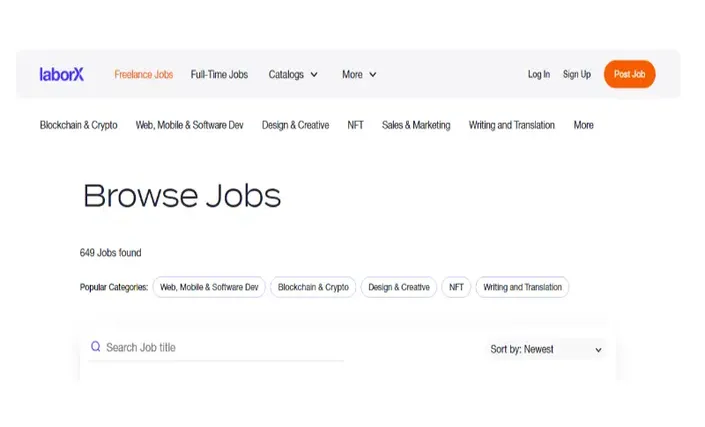Open the Sort by Newest dropdown

[x=546, y=349]
